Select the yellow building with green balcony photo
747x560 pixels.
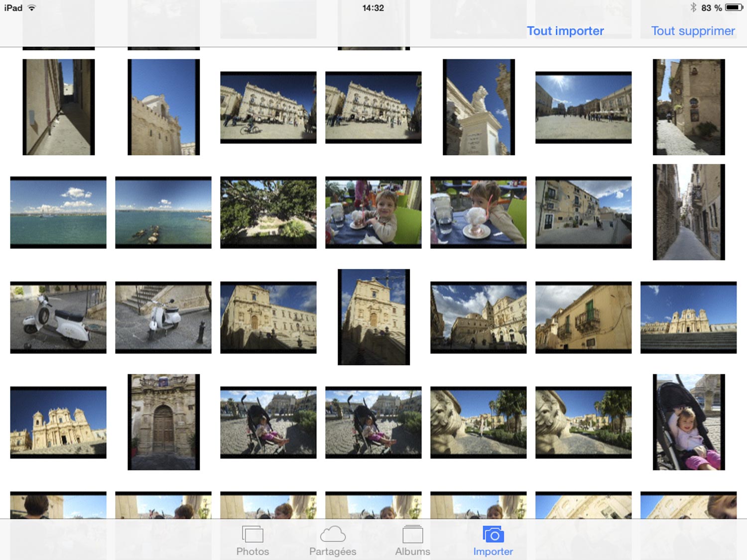[584, 318]
